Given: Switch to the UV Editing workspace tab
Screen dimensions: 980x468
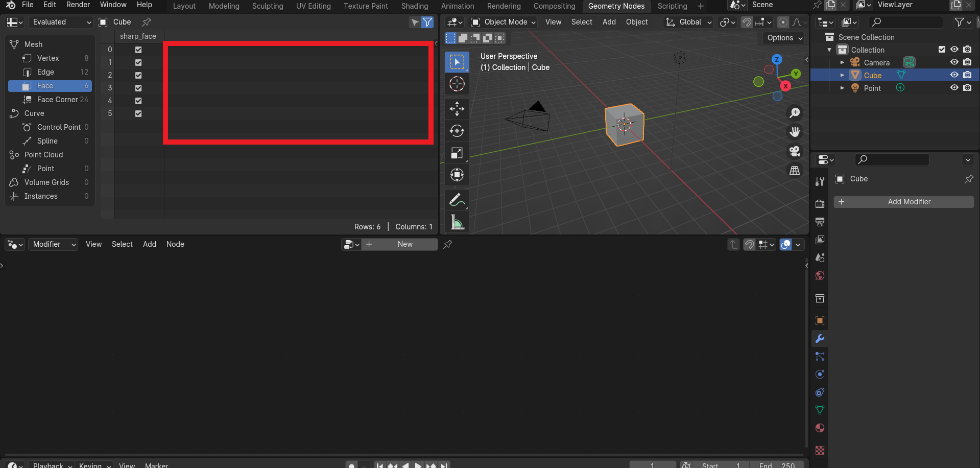Looking at the screenshot, I should point(313,6).
